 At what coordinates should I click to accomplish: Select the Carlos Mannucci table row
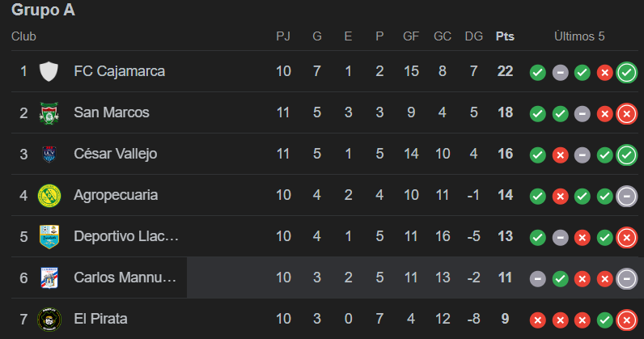coord(324,278)
